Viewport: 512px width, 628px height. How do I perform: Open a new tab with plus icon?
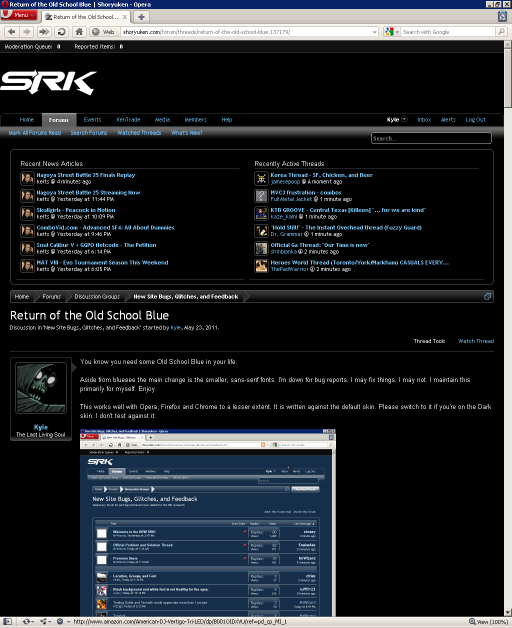pyautogui.click(x=141, y=17)
